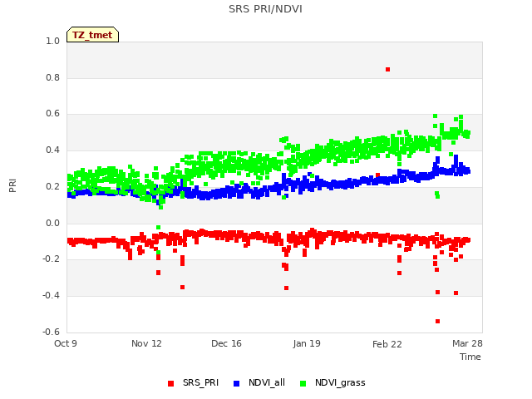The image size is (532, 399).
Task: Click the SRS_PRI legend label
Action: (x=200, y=382)
